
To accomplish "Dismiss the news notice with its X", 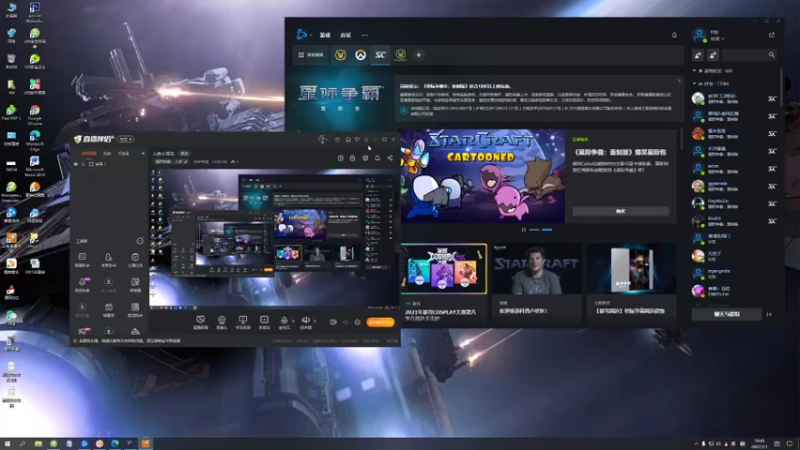I will point(679,81).
